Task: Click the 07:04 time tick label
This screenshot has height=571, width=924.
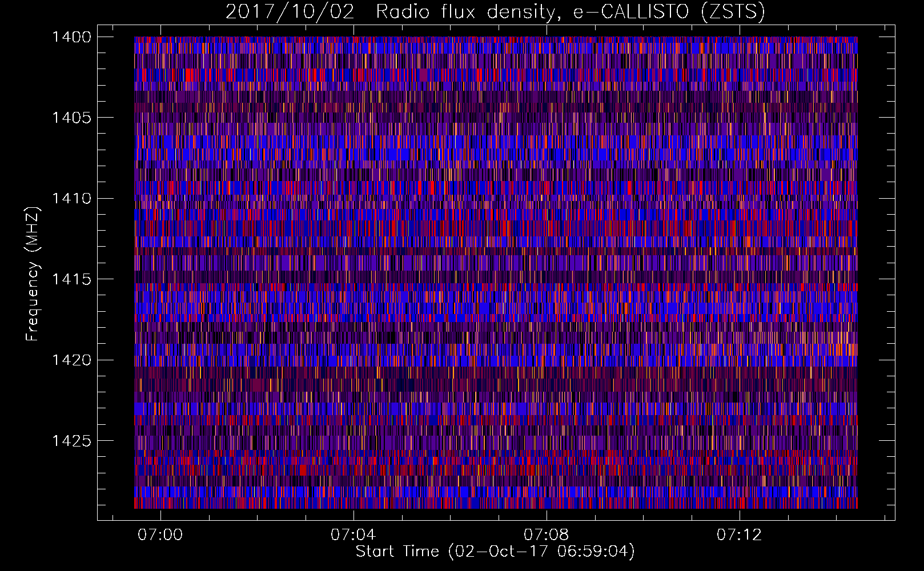Action: point(353,535)
